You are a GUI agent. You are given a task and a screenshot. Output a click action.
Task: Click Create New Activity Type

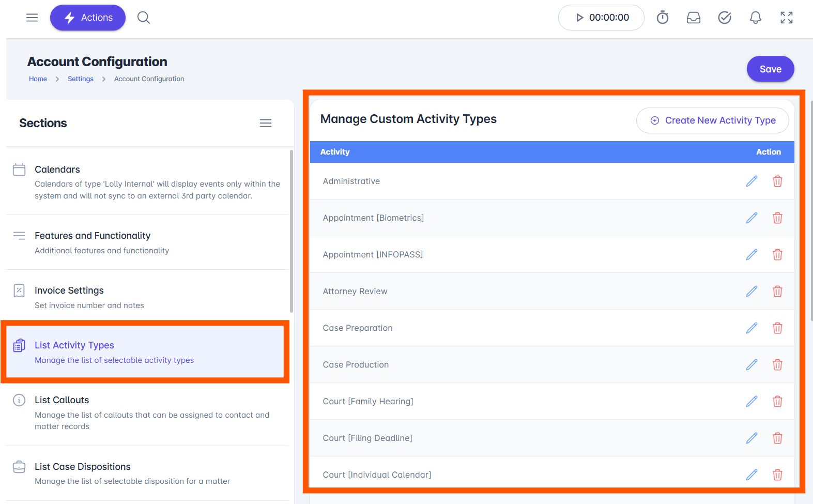tap(713, 120)
